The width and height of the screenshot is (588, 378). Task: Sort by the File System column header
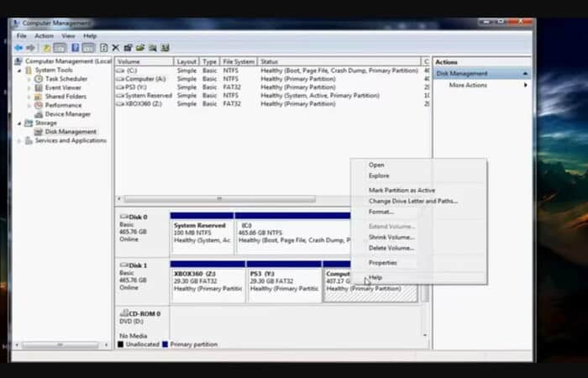pos(238,61)
